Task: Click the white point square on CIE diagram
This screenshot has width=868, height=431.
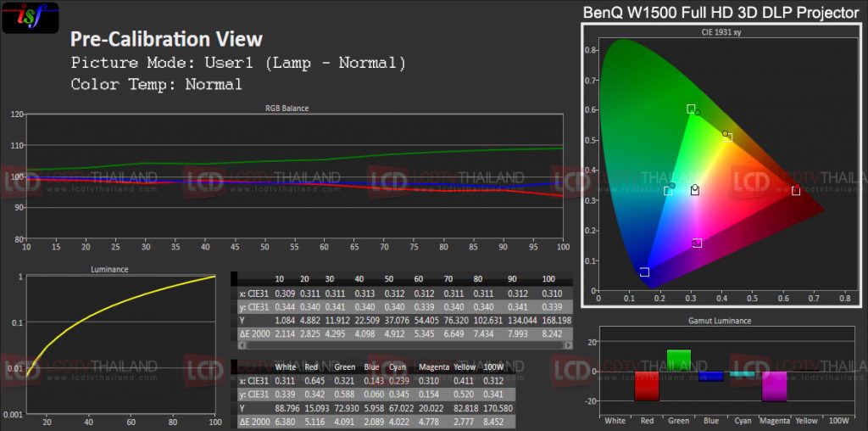Action: (x=695, y=191)
